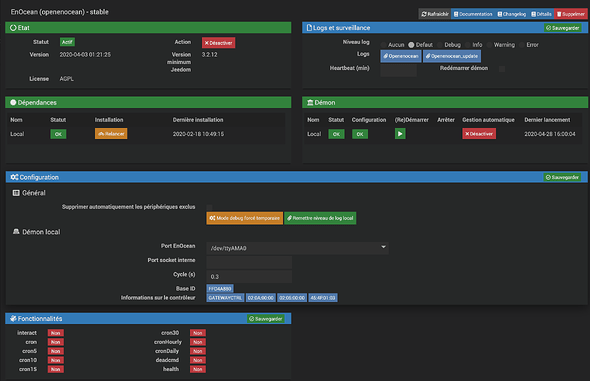
Task: Click the health Non badge
Action: click(198, 369)
